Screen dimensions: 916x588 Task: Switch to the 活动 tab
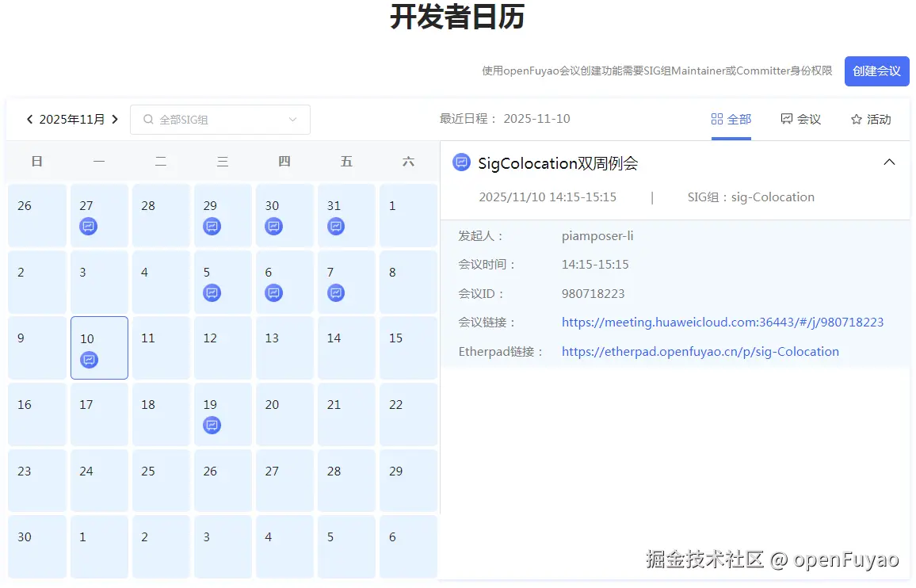[872, 119]
